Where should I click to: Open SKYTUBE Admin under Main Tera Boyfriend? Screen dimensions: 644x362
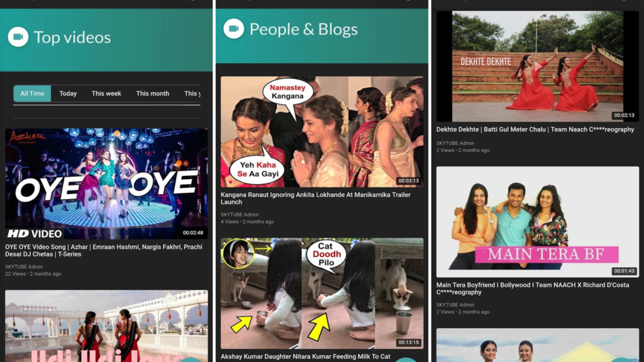coord(455,305)
